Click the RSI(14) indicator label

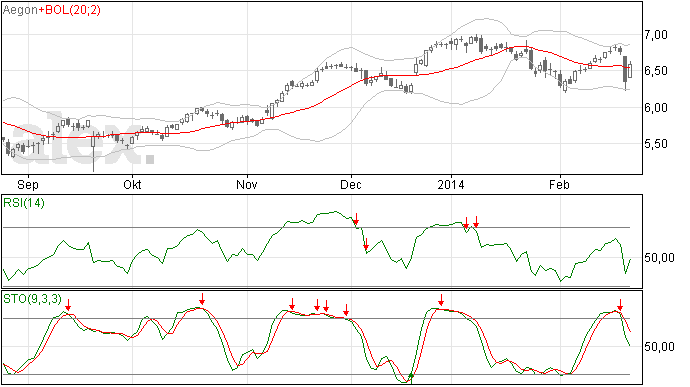tap(24, 203)
